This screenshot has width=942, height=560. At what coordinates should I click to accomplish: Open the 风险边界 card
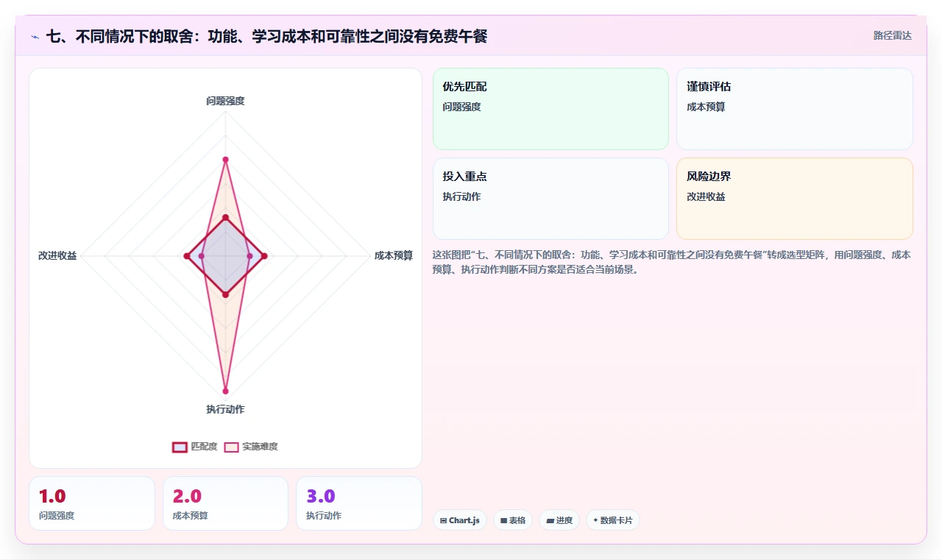pyautogui.click(x=795, y=199)
